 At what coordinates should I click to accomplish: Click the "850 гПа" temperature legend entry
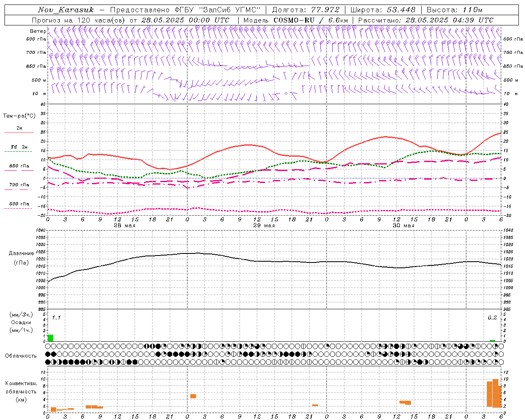pyautogui.click(x=19, y=166)
